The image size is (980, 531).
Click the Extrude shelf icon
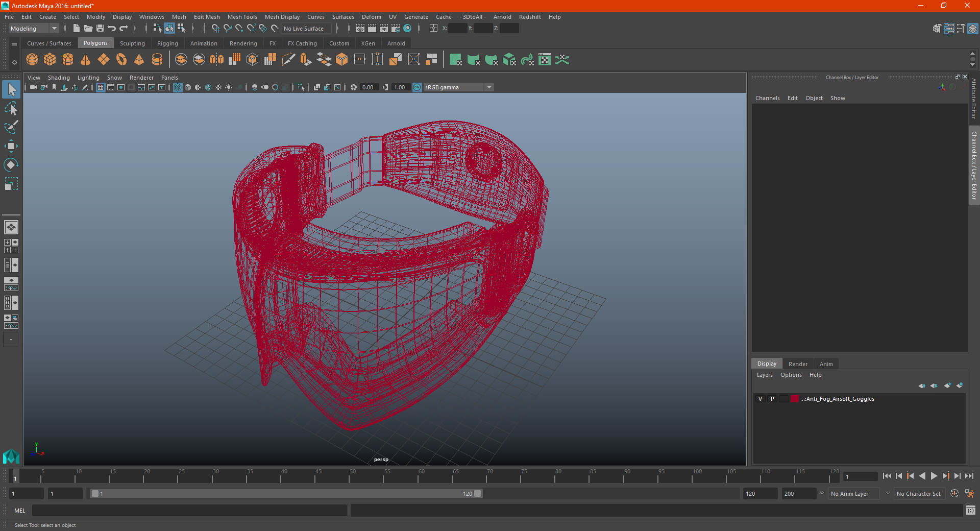tap(306, 60)
